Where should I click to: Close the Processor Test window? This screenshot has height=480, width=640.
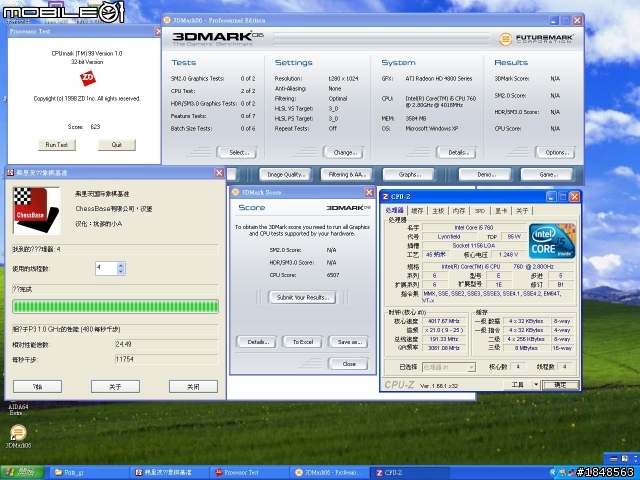tap(158, 31)
